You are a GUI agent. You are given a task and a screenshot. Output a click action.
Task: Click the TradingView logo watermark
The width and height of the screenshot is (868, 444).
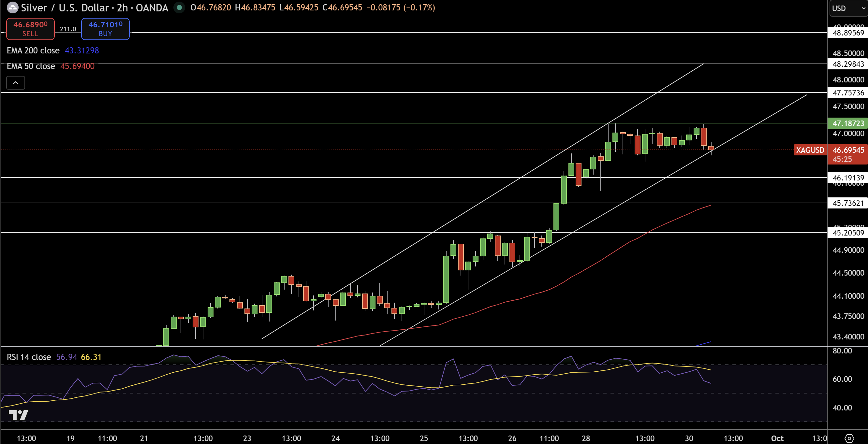tap(18, 415)
